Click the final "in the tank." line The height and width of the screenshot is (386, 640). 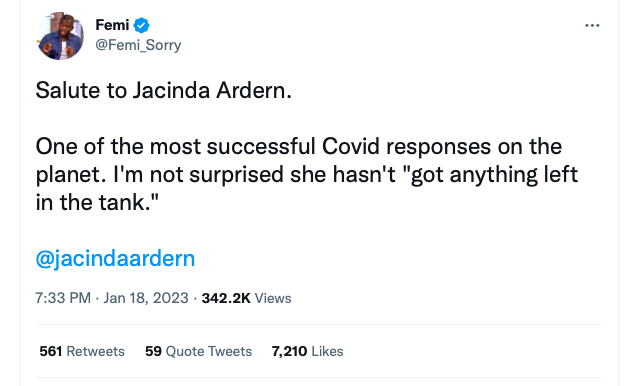point(97,202)
